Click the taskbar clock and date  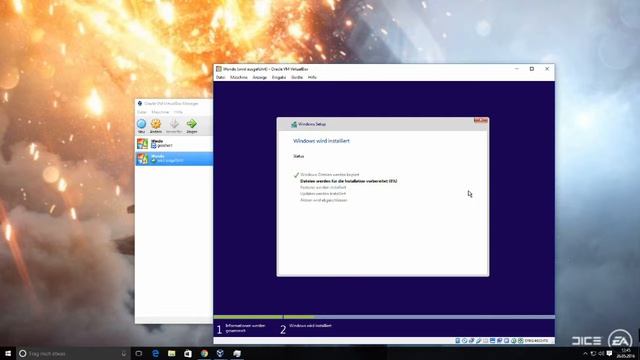626,353
